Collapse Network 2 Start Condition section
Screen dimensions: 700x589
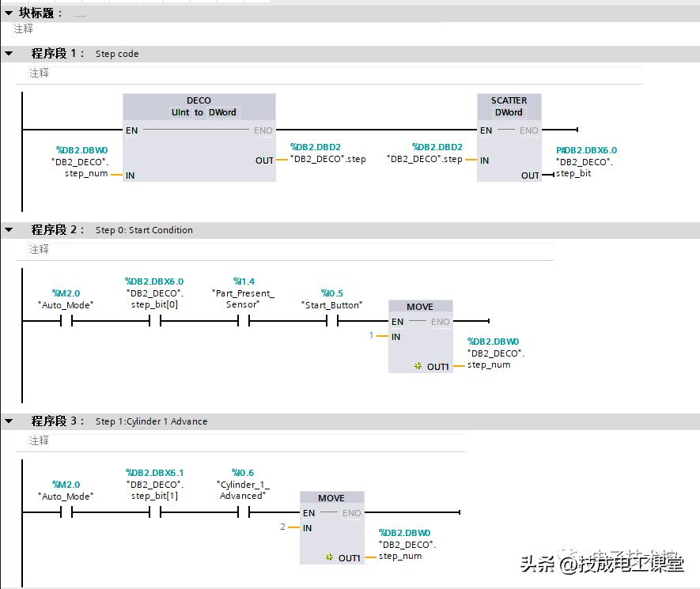(8, 229)
